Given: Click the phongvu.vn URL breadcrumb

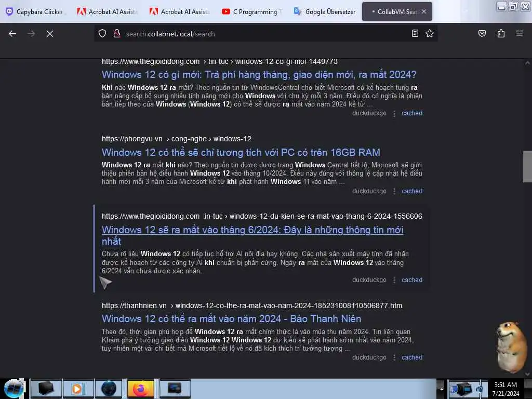Looking at the screenshot, I should coord(177,139).
